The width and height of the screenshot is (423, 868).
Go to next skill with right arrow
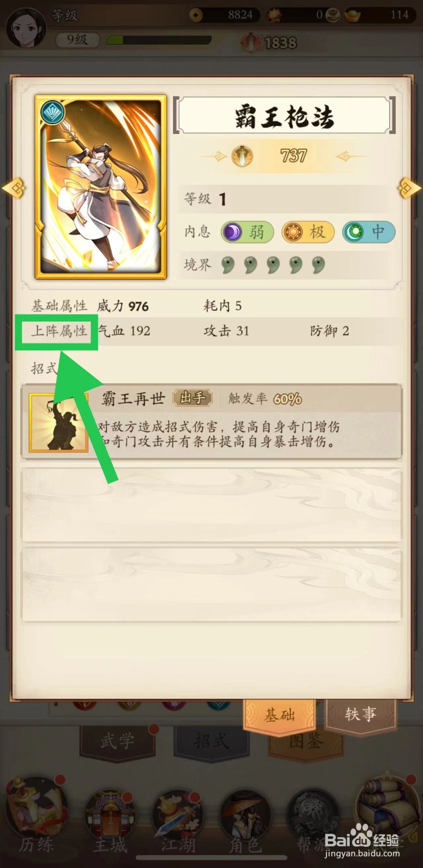(x=409, y=188)
